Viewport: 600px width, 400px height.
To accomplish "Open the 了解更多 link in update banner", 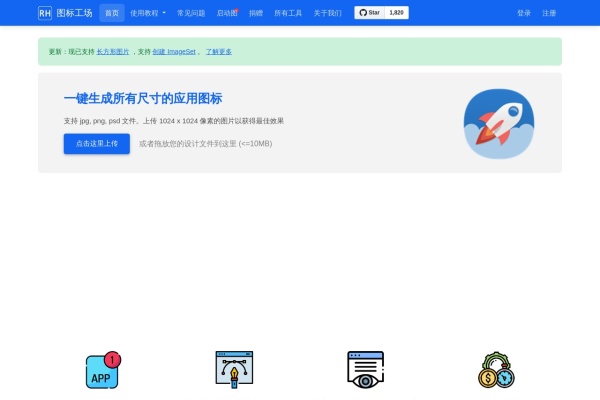I will tap(218, 51).
